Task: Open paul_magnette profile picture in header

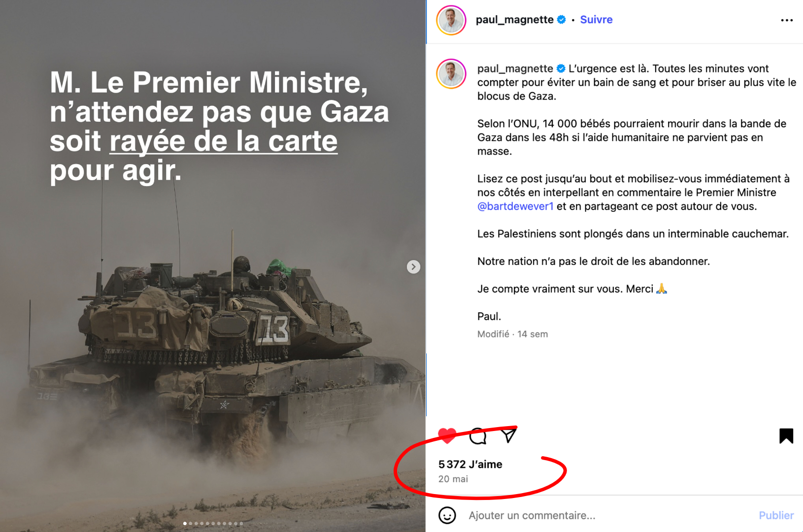Action: coord(451,20)
